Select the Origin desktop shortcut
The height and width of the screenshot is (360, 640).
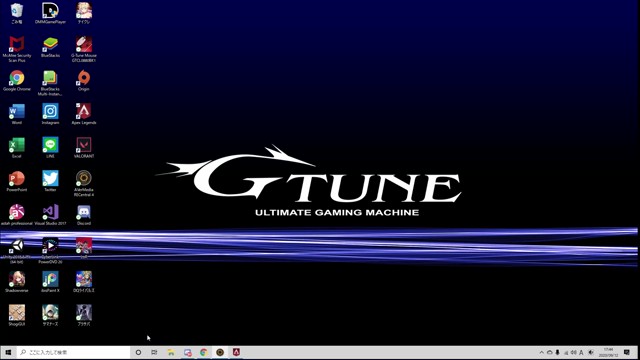click(x=84, y=80)
